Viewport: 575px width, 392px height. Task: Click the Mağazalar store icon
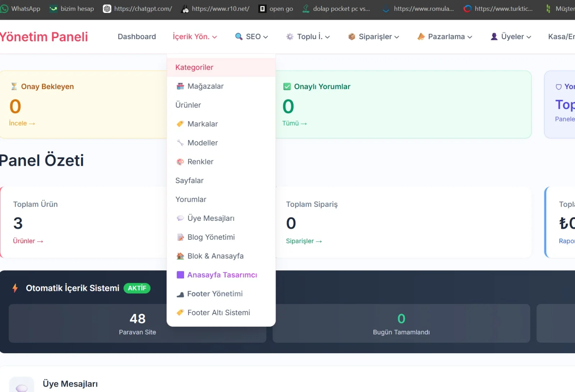180,86
